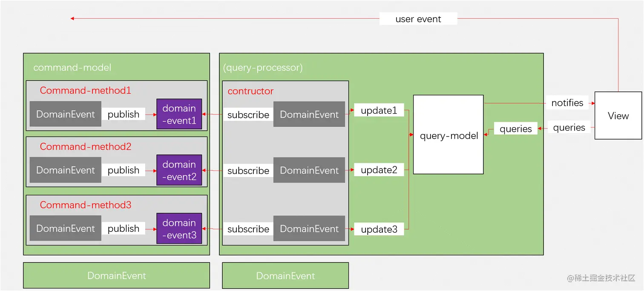Select the purple domain-event2 box
Image resolution: width=644 pixels, height=291 pixels.
point(179,170)
